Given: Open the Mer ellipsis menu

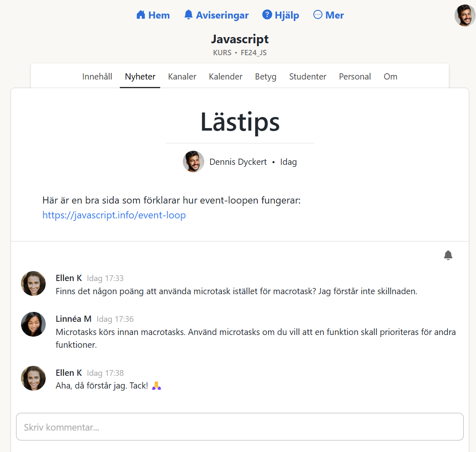Looking at the screenshot, I should coord(318,15).
